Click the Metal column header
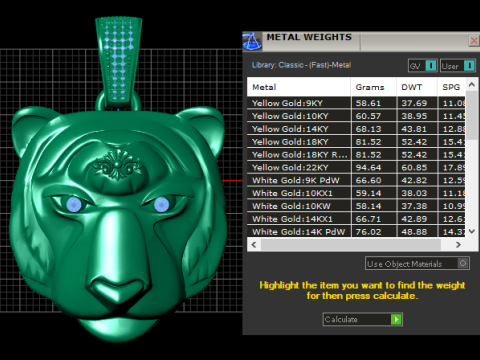This screenshot has width=480, height=360. tap(299, 87)
